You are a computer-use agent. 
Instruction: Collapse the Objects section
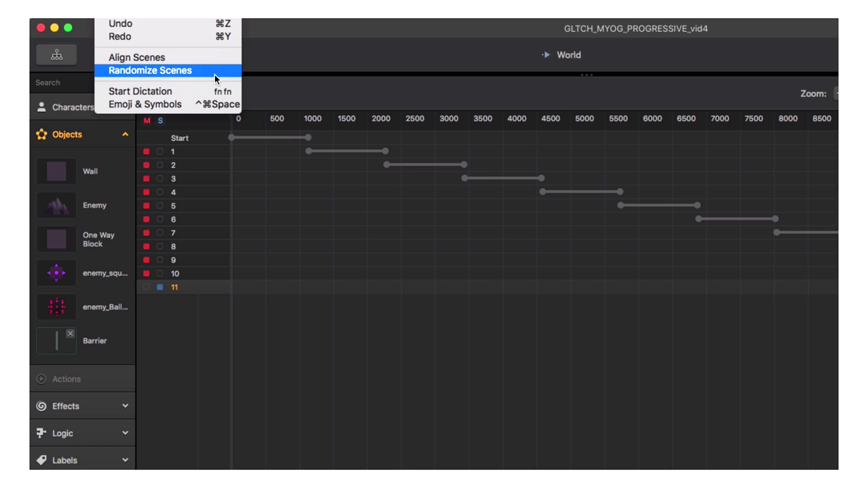tap(125, 135)
